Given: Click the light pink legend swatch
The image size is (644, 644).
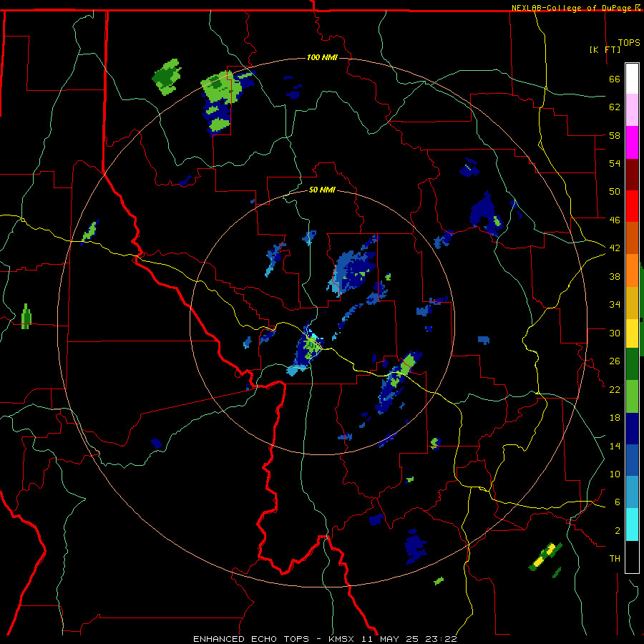Looking at the screenshot, I should (632, 110).
